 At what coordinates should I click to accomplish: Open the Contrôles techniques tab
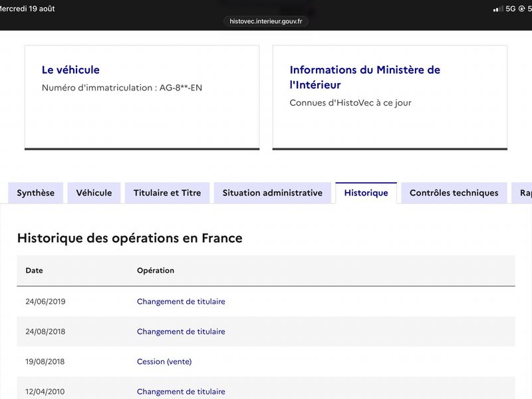point(454,193)
